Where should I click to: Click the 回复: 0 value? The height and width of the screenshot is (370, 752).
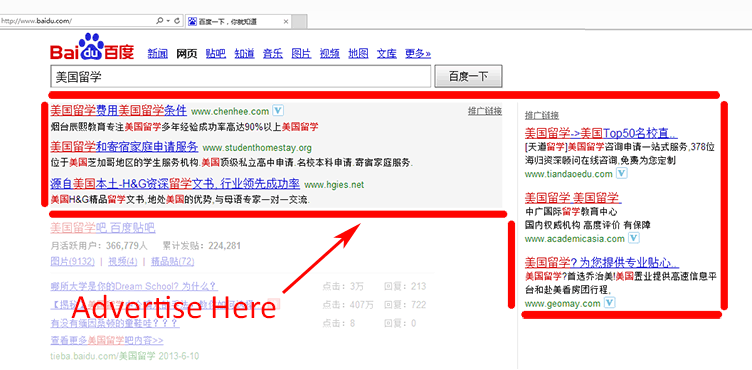click(400, 323)
